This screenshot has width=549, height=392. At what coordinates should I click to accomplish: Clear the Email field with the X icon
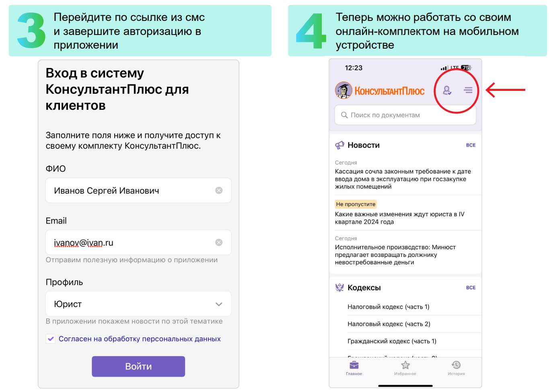click(x=219, y=242)
